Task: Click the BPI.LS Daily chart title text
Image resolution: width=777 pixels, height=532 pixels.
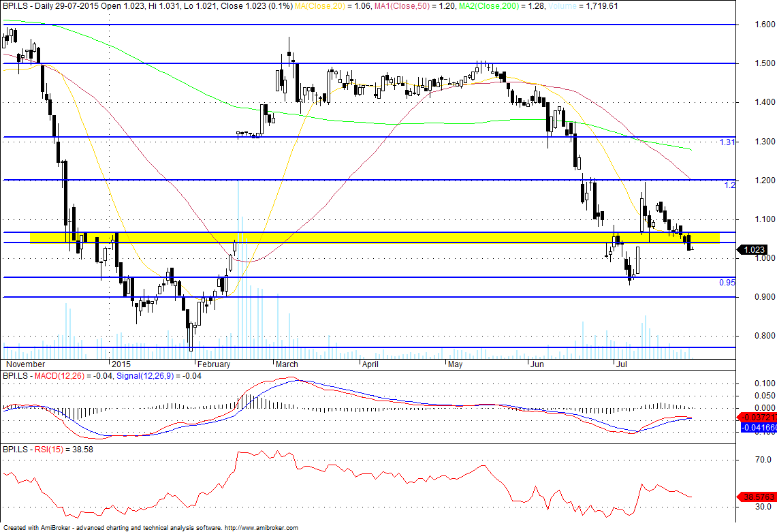Action: [148, 6]
